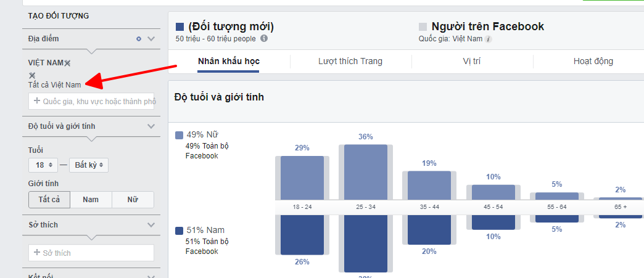
Task: Collapse the Địa điểm section
Action: click(151, 39)
